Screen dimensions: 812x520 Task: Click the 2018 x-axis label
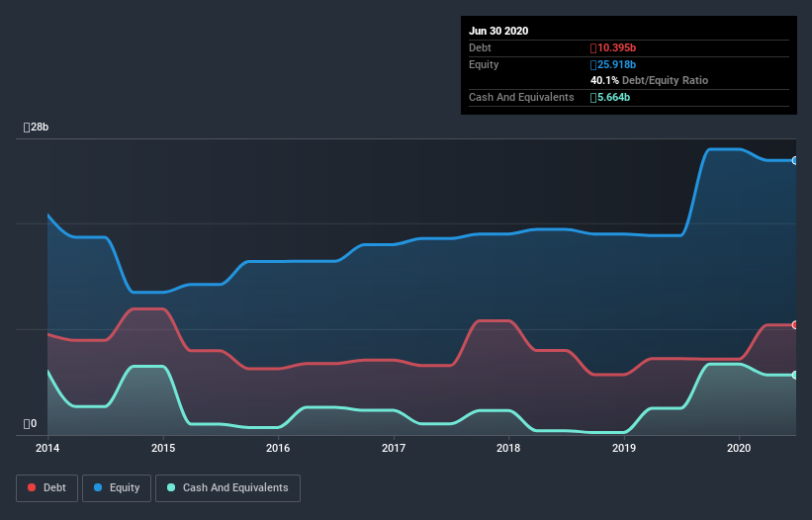[508, 448]
